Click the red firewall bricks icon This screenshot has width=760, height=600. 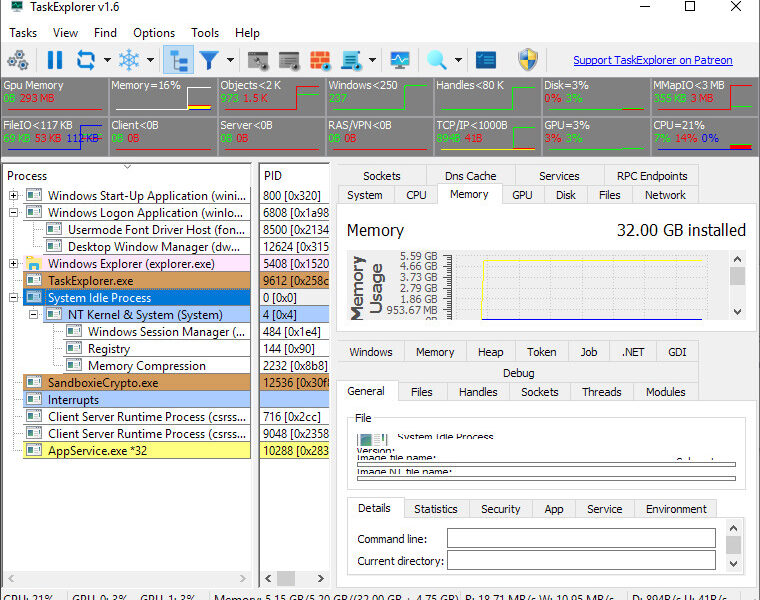[x=320, y=60]
